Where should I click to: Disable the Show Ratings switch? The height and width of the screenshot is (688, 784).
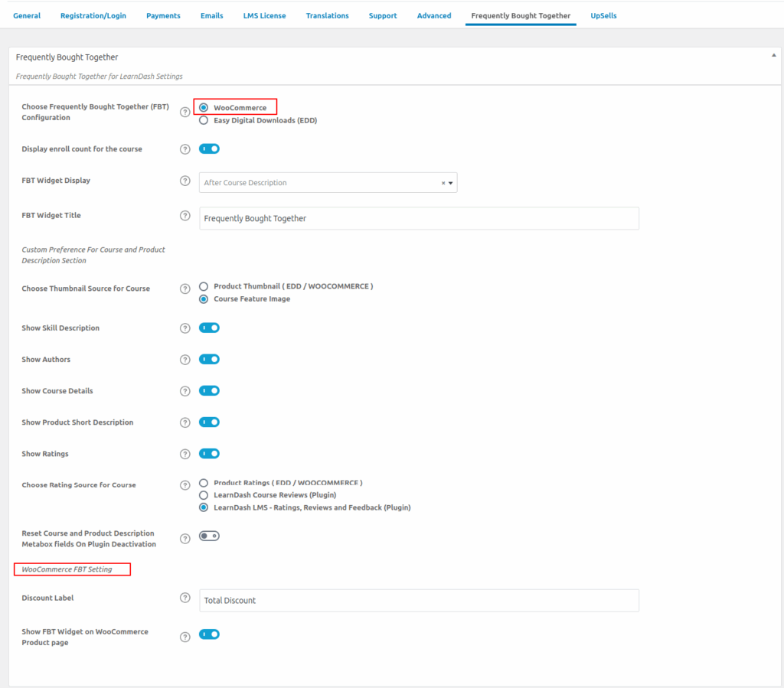[209, 454]
